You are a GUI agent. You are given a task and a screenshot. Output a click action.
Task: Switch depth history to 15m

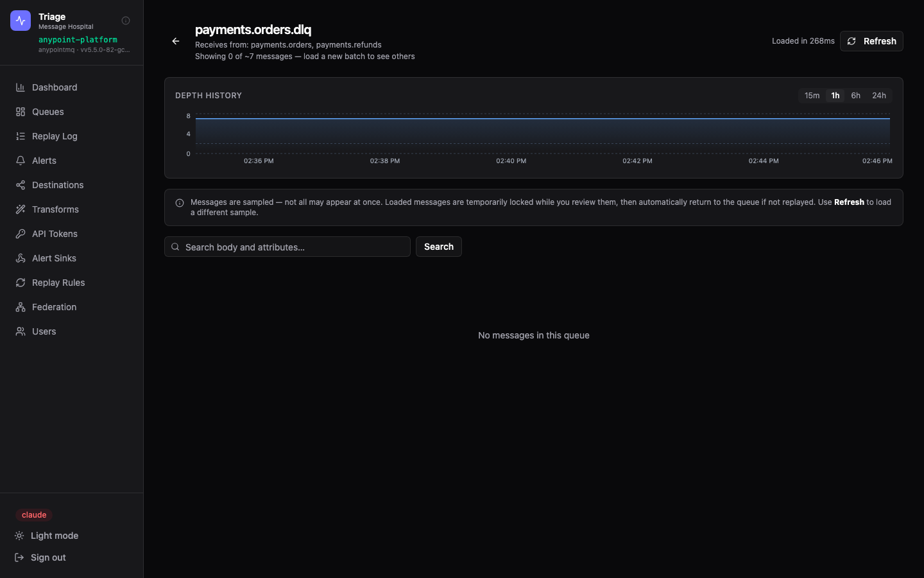coord(812,96)
